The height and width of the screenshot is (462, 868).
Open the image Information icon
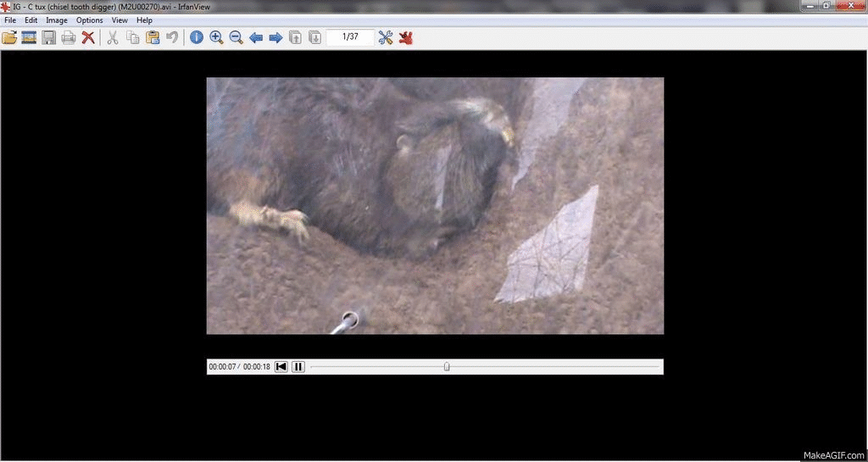[197, 37]
